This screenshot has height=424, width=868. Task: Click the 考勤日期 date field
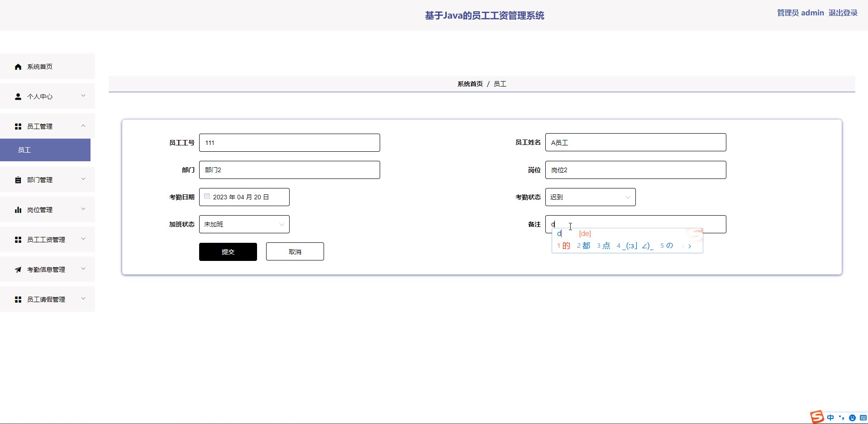pyautogui.click(x=244, y=197)
